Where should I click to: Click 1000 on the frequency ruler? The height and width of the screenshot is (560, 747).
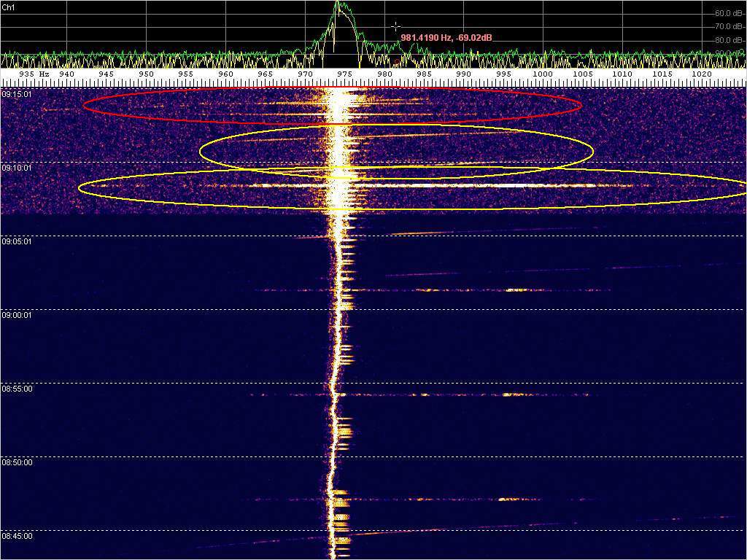[542, 74]
